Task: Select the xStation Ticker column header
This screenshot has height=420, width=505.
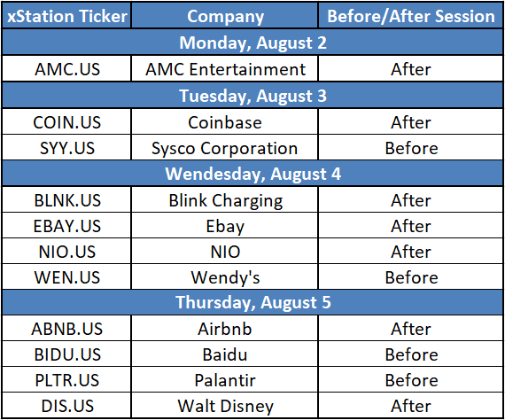Action: [66, 16]
